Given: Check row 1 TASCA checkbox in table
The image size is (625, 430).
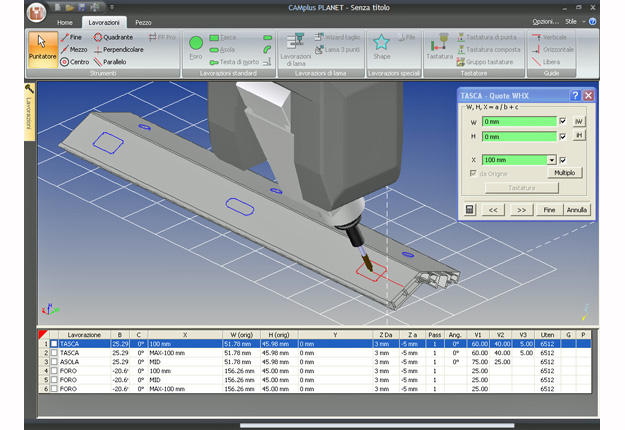Looking at the screenshot, I should click(x=54, y=344).
